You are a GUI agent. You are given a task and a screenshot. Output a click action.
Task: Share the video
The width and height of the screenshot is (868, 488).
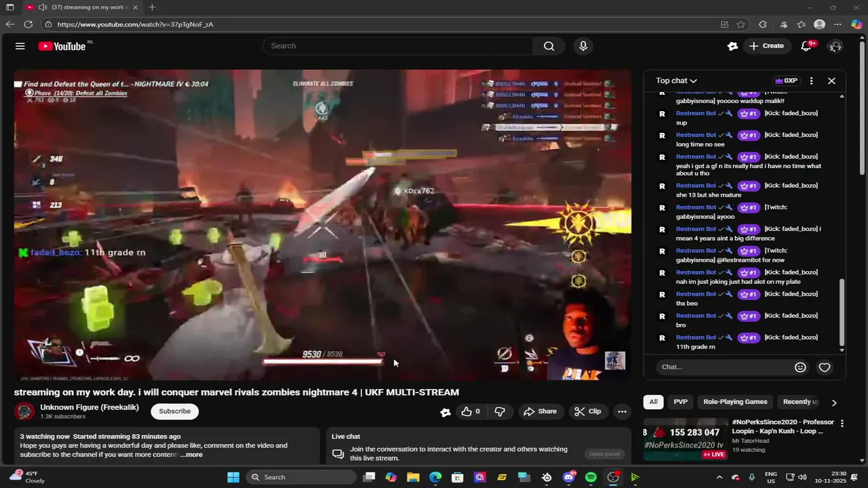click(x=540, y=411)
